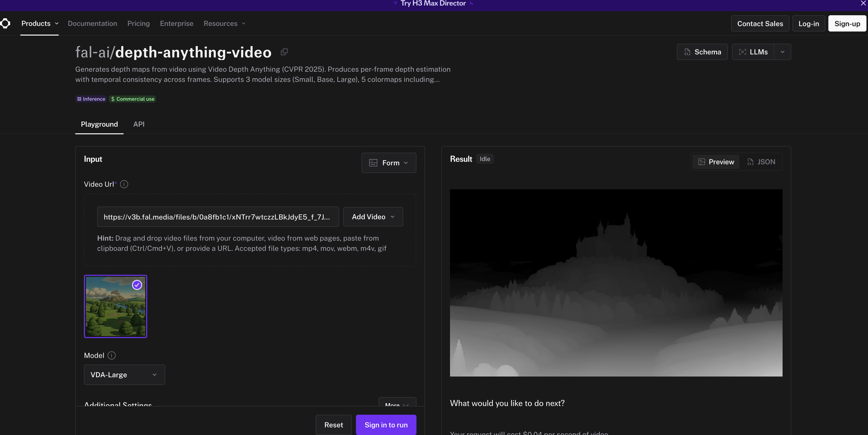This screenshot has height=435, width=868.
Task: Click the fal logo icon
Action: click(x=5, y=24)
